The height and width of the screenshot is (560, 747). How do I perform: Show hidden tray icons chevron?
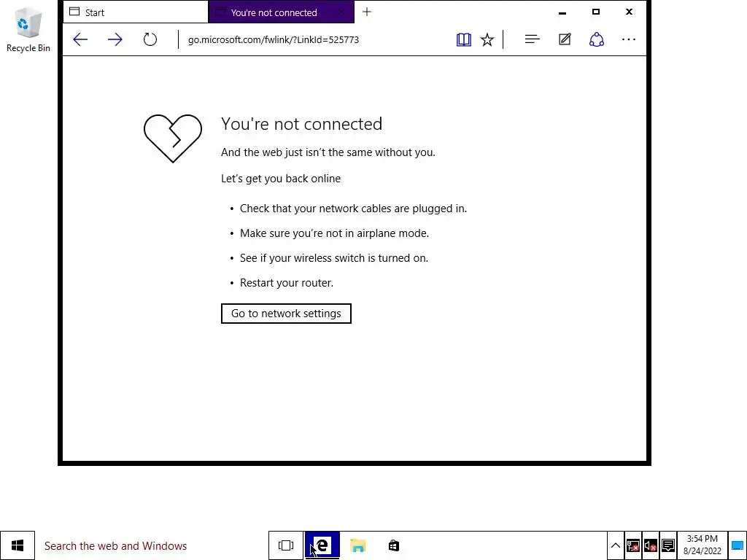coord(615,545)
